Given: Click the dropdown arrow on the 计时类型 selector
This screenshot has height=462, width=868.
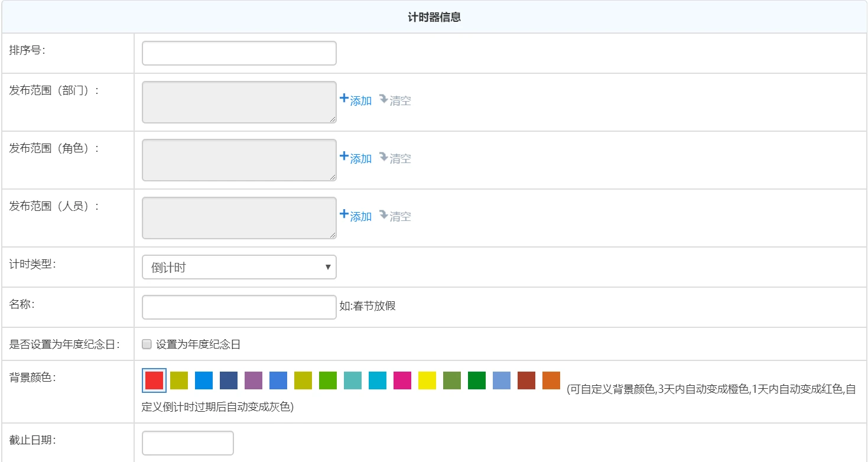Looking at the screenshot, I should pyautogui.click(x=327, y=267).
